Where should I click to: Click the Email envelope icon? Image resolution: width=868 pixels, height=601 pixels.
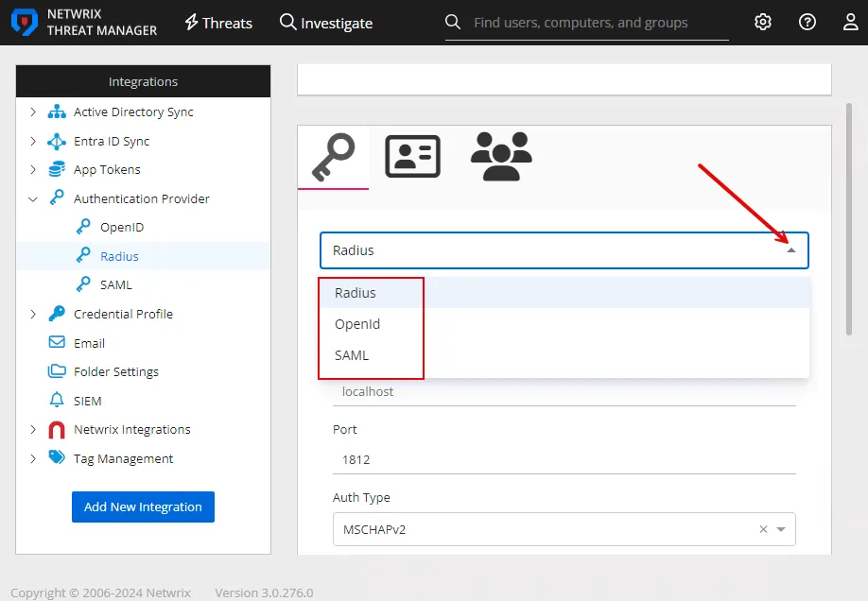click(x=57, y=343)
